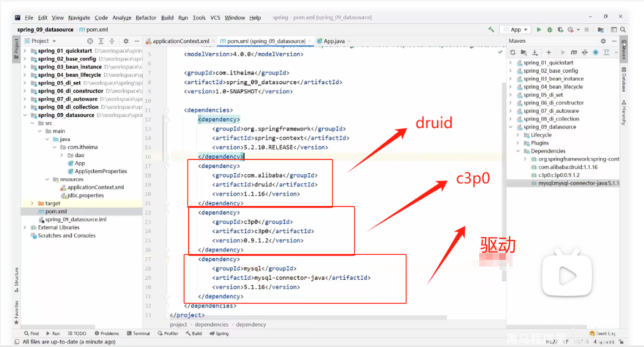Open Project Structure icon in top toolbar
This screenshot has height=347, width=644.
pyautogui.click(x=601, y=29)
